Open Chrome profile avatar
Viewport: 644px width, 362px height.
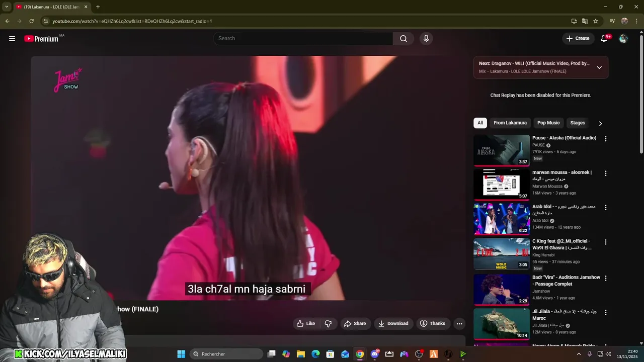tap(624, 21)
